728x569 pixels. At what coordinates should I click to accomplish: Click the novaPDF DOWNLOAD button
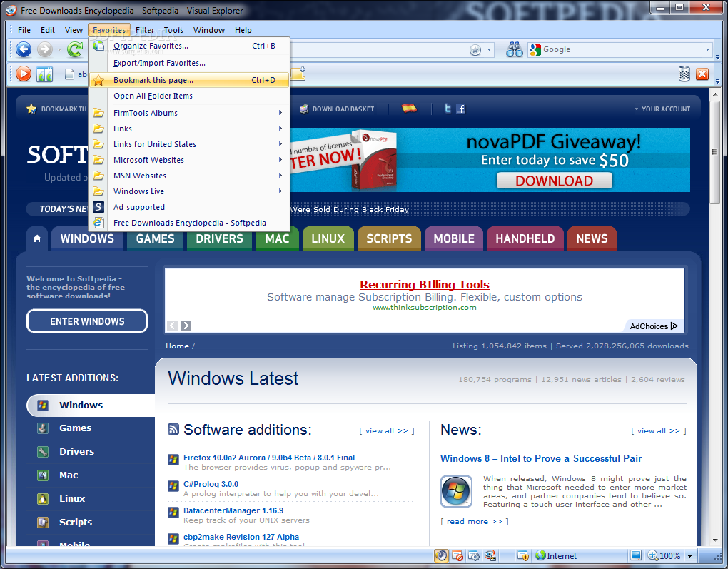(555, 181)
